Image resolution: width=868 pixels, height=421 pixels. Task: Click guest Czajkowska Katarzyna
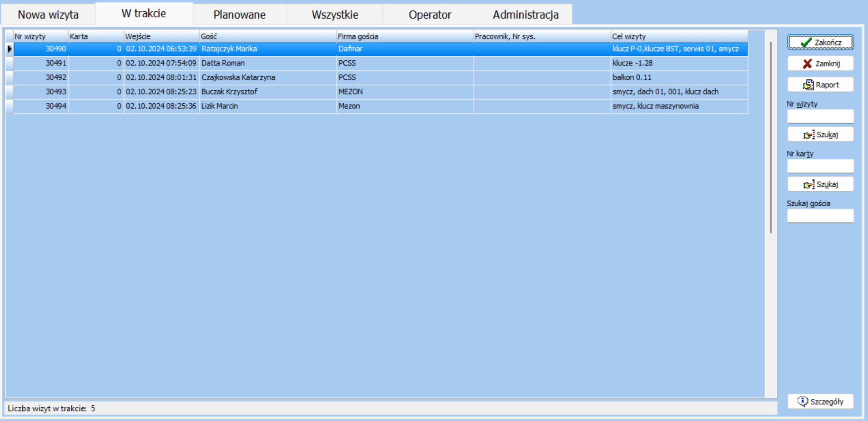coord(238,77)
